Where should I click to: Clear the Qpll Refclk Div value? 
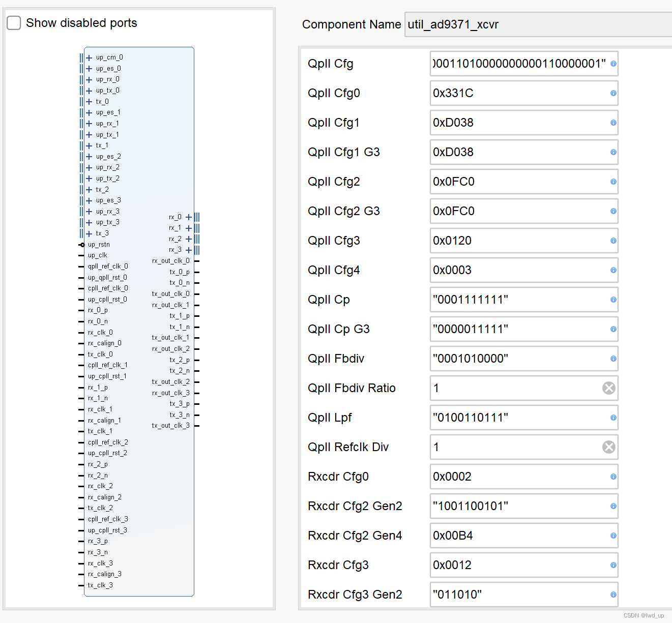609,447
